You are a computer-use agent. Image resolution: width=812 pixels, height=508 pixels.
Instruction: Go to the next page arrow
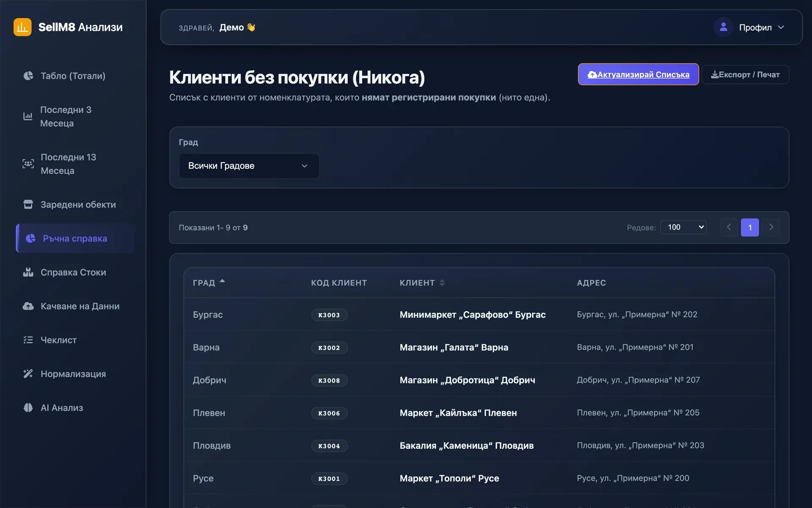point(771,227)
